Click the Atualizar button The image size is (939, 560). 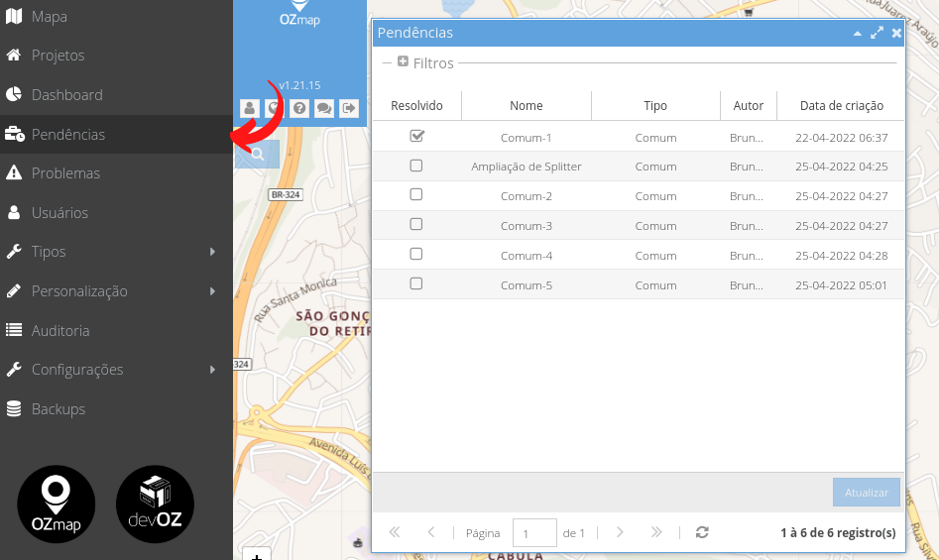pos(866,493)
